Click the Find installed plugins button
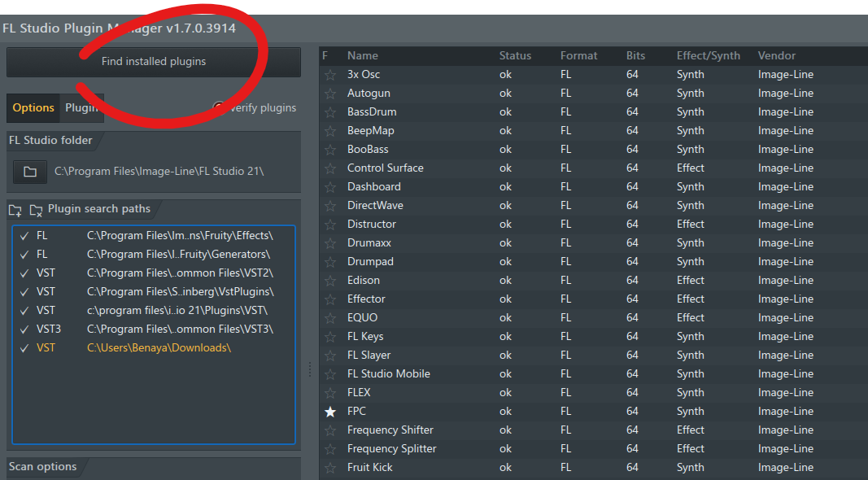868x480 pixels. click(x=153, y=62)
